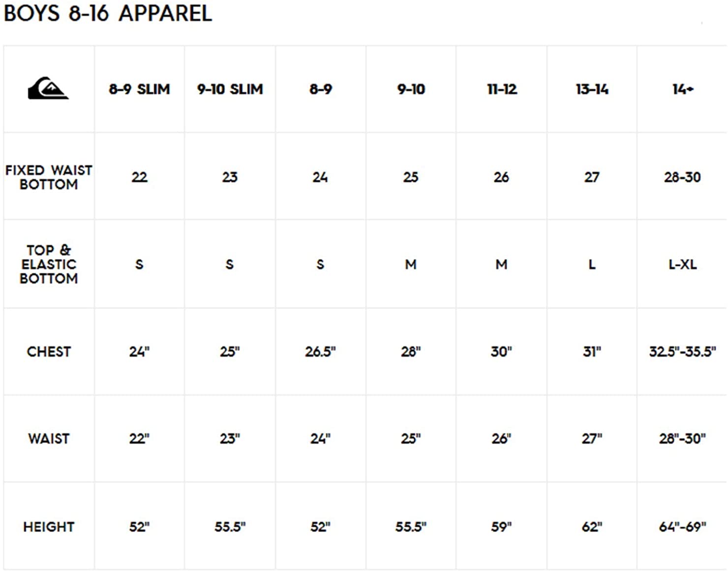Click the FIXED WAIST BOTTOM row label
Viewport: 728px width, 571px height.
pyautogui.click(x=49, y=177)
